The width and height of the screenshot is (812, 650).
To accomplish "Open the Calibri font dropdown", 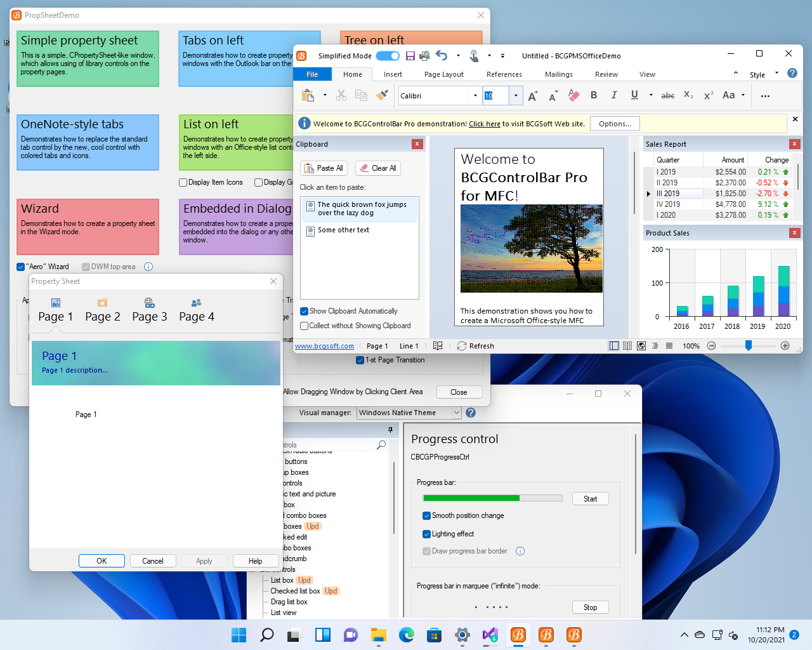I will tap(475, 95).
